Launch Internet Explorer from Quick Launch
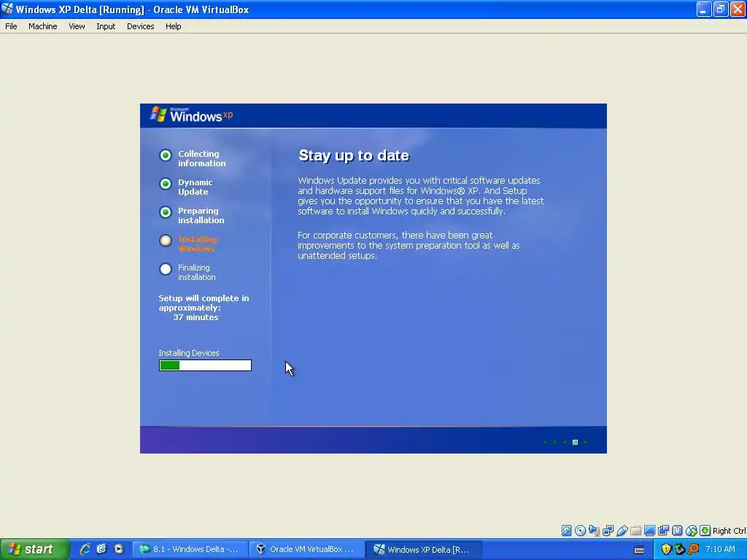Image resolution: width=747 pixels, height=560 pixels. pos(85,549)
